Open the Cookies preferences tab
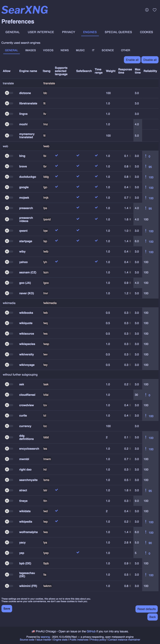 pos(146,32)
